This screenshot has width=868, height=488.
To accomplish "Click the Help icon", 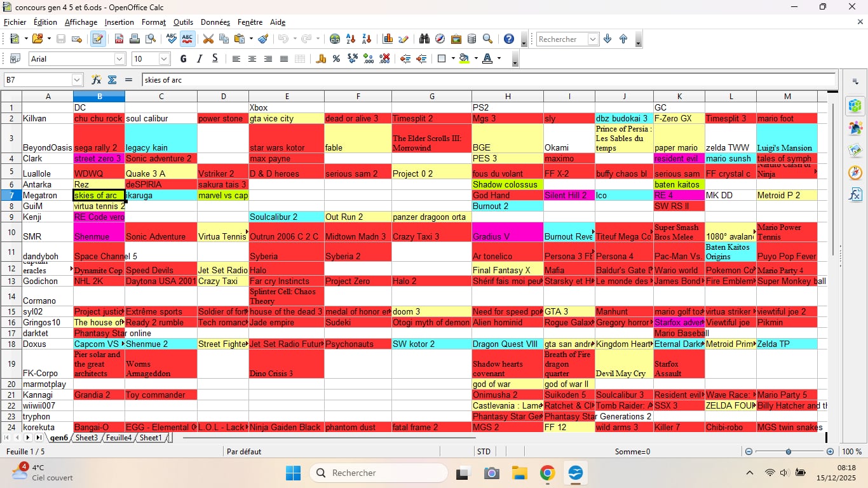I will pyautogui.click(x=509, y=39).
